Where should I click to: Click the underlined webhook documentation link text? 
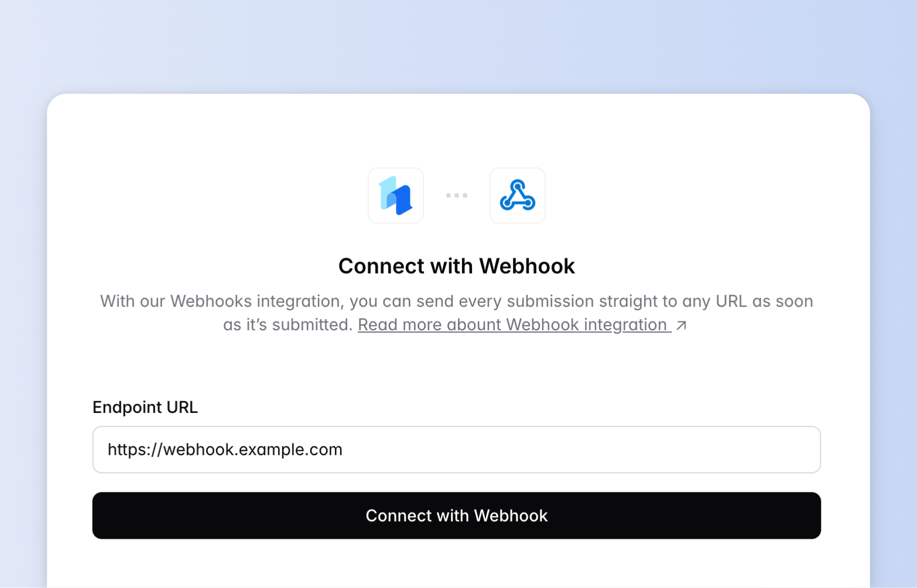514,325
